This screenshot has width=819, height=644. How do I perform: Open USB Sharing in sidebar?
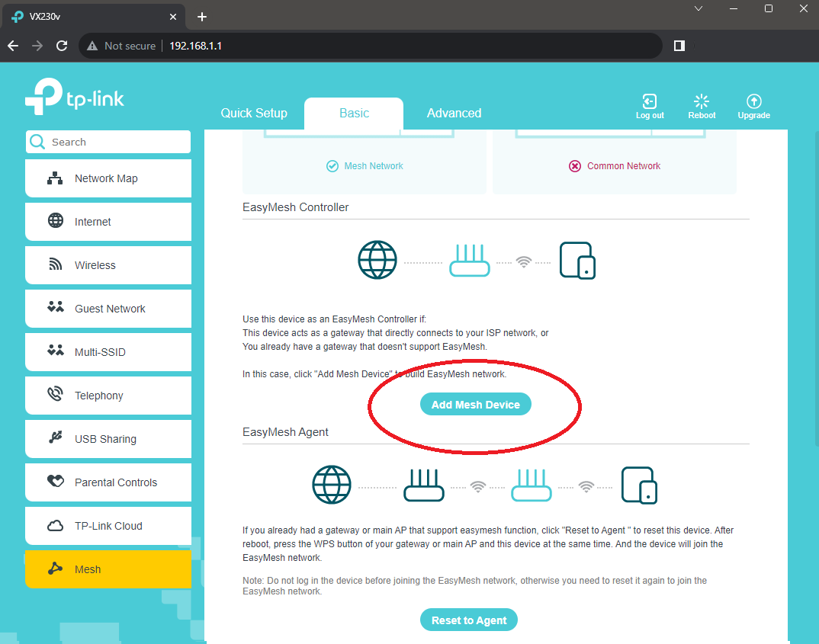tap(105, 439)
